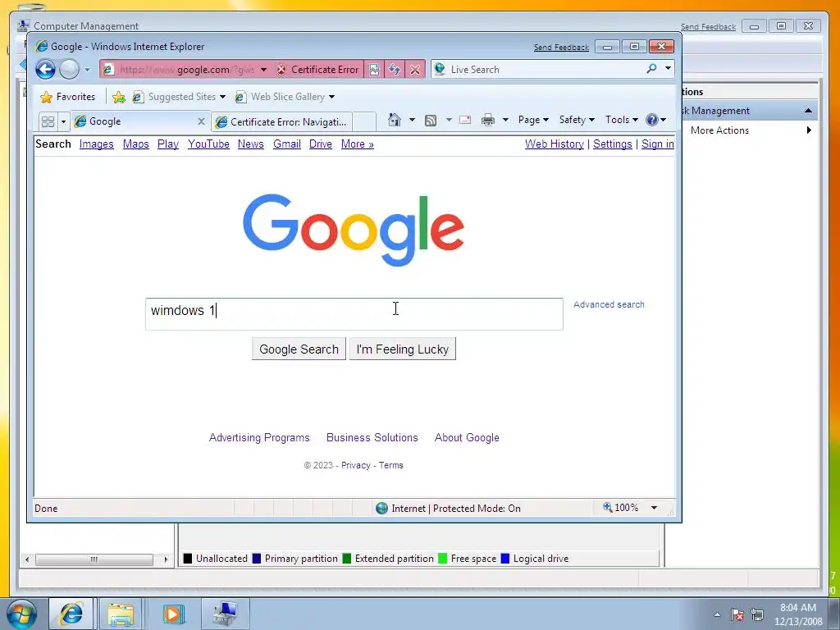840x630 pixels.
Task: Open the recent pages dropdown arrow
Action: click(87, 70)
